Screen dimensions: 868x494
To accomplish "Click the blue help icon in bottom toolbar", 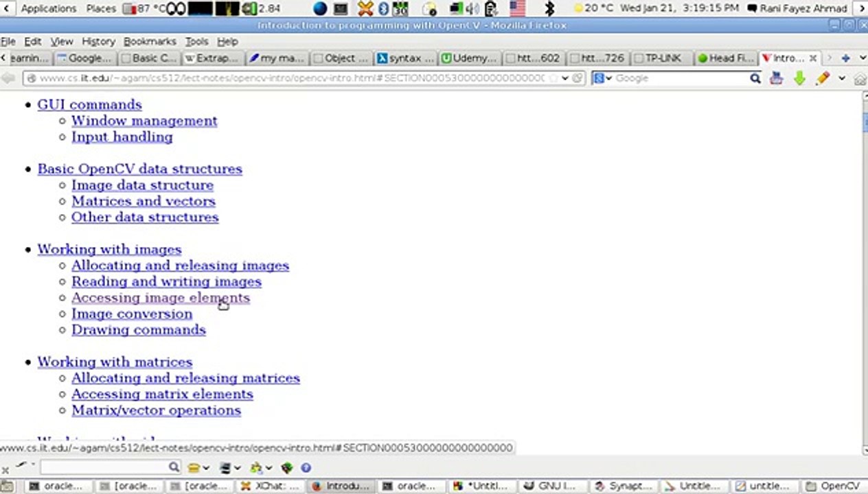I will 306,468.
